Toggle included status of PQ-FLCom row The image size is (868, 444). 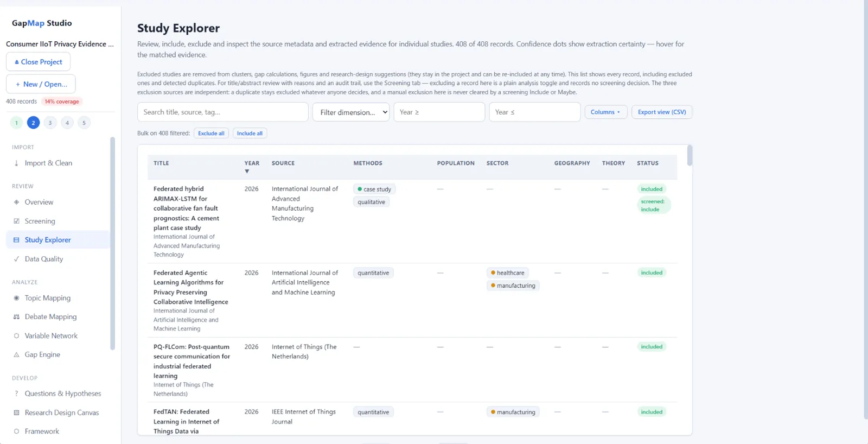(x=652, y=347)
